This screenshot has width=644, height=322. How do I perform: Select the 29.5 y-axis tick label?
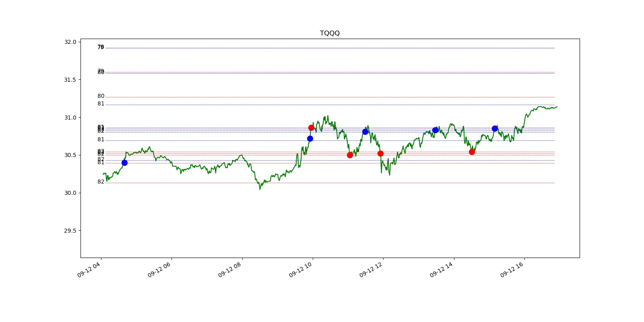(70, 231)
